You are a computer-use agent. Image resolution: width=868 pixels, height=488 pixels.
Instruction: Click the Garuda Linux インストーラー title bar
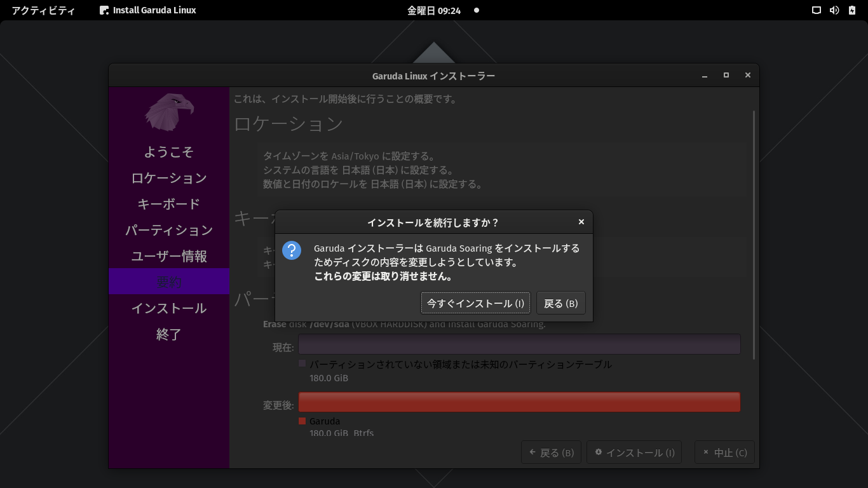(434, 76)
